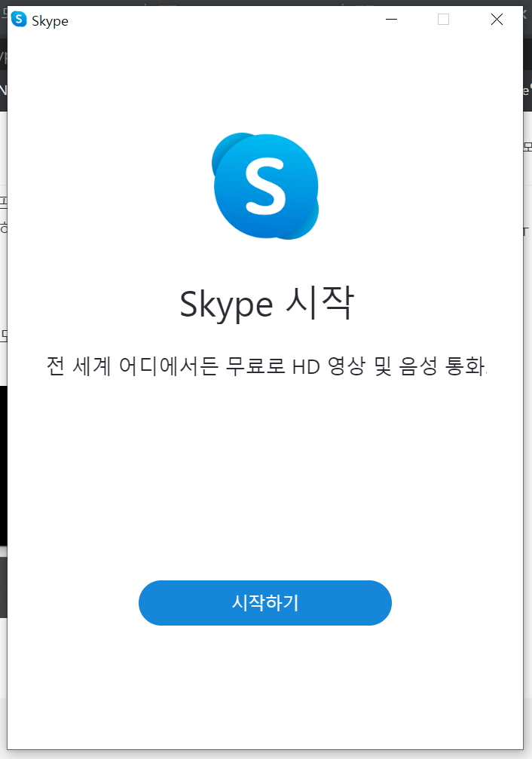
Task: Click the Skype title bar icon
Action: (19, 20)
